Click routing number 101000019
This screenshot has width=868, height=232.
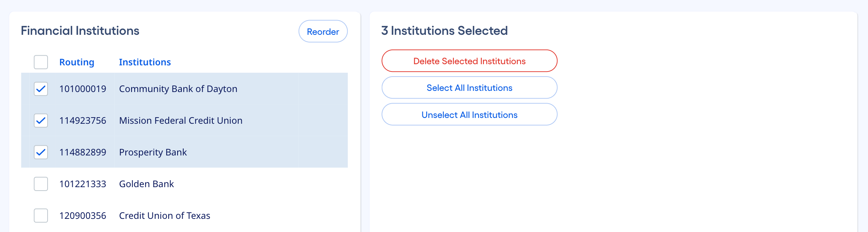[x=83, y=89]
